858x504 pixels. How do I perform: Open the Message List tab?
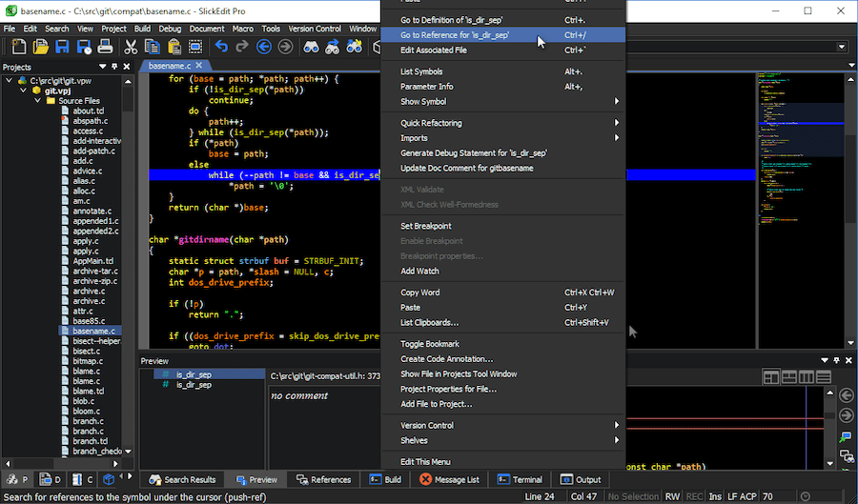click(449, 479)
